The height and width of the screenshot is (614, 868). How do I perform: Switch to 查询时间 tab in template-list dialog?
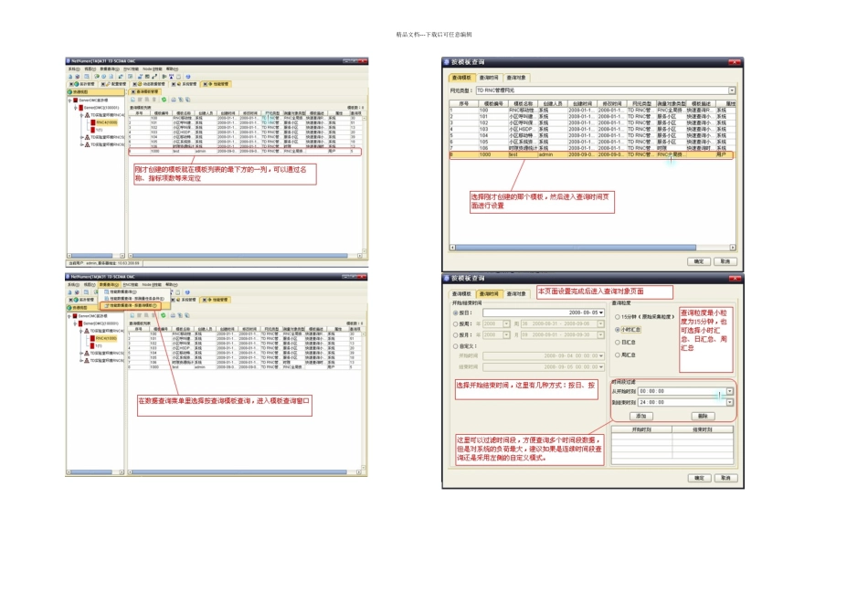click(x=489, y=78)
